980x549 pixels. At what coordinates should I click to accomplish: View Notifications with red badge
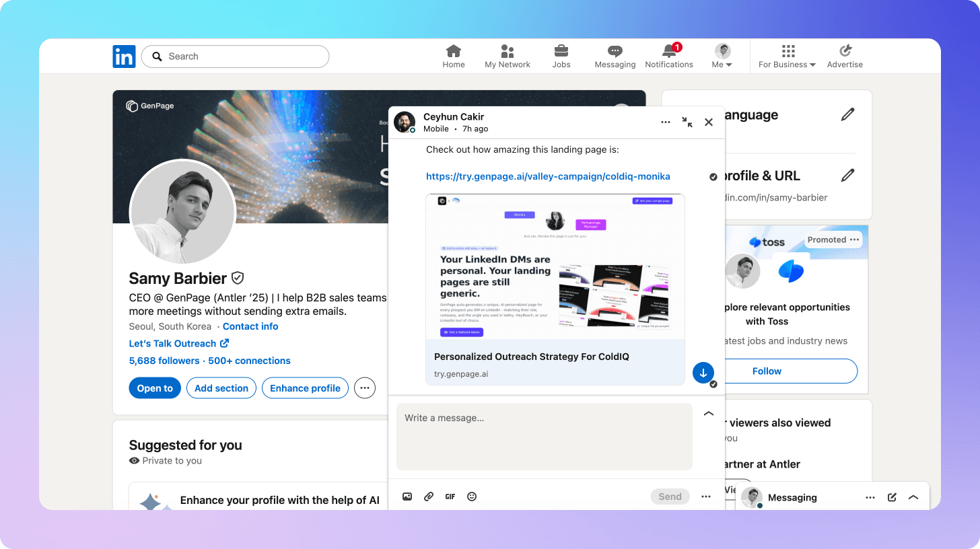(x=669, y=57)
